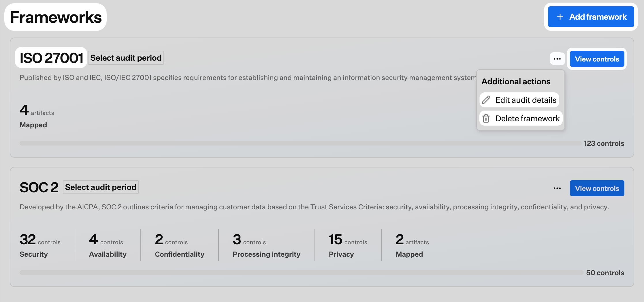Click the ISO 27001 framework title
This screenshot has height=302, width=644.
51,58
